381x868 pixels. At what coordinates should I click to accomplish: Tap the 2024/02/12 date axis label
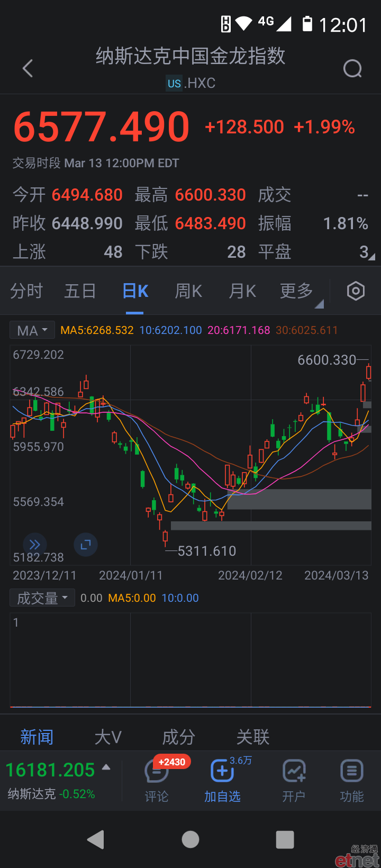point(250,575)
